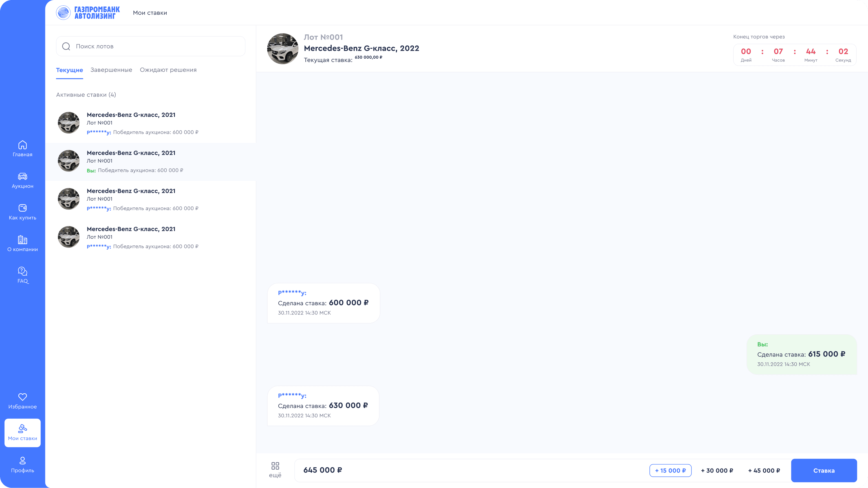This screenshot has height=488, width=868.
Task: Click the Газпромбанк Автолизинг logo
Action: pos(88,13)
